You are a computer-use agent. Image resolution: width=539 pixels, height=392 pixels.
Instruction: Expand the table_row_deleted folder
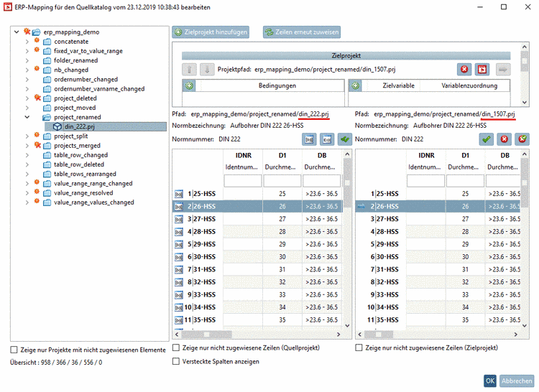coord(27,164)
